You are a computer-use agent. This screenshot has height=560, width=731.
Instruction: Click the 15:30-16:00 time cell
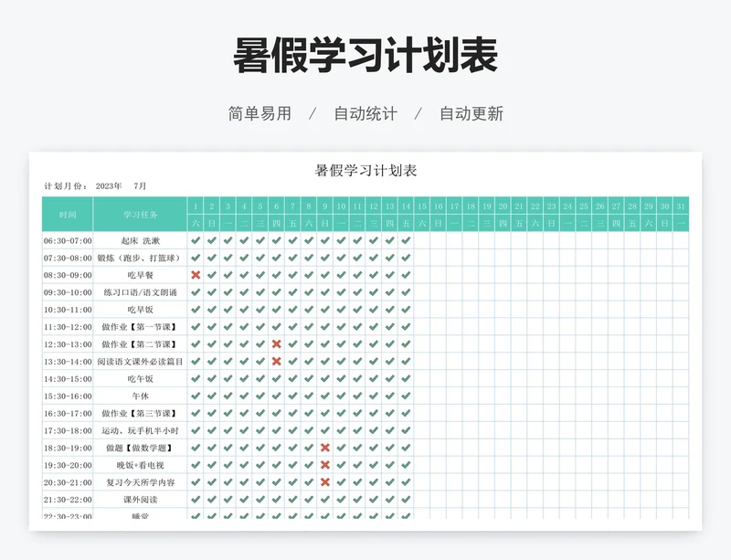[x=68, y=396]
